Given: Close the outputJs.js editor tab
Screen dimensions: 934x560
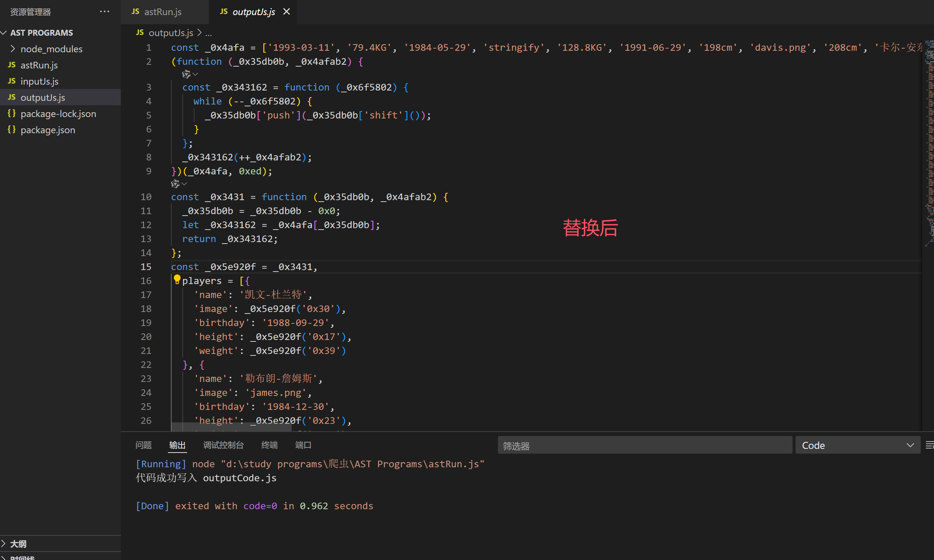Looking at the screenshot, I should click(x=287, y=12).
